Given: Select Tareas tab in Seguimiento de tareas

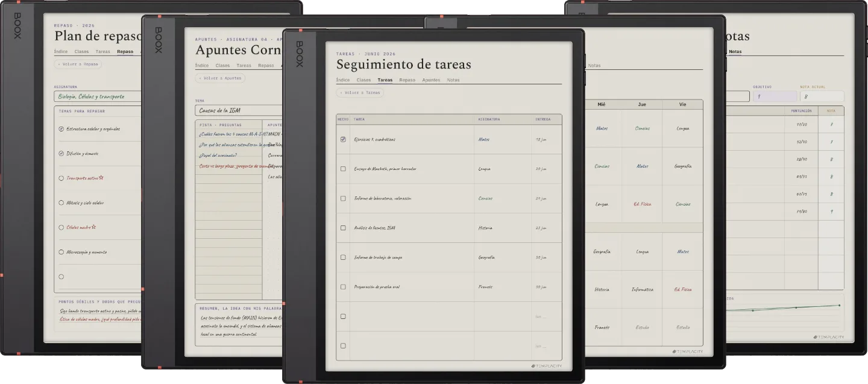Looking at the screenshot, I should point(385,80).
